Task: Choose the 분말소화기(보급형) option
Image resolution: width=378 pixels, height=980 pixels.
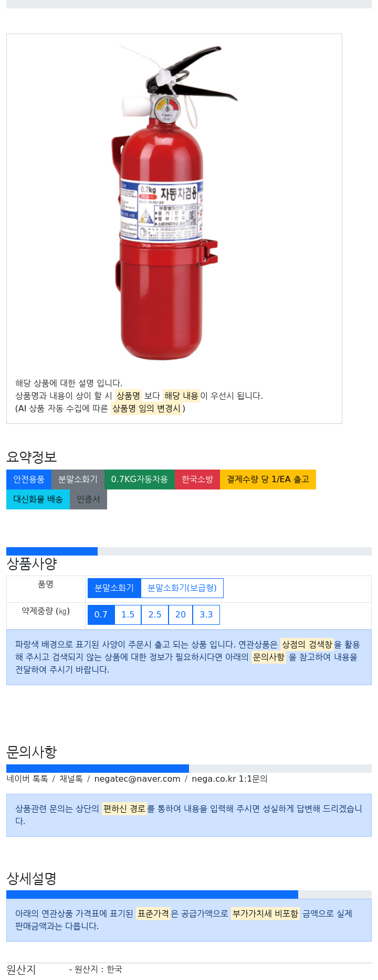Action: (x=182, y=588)
